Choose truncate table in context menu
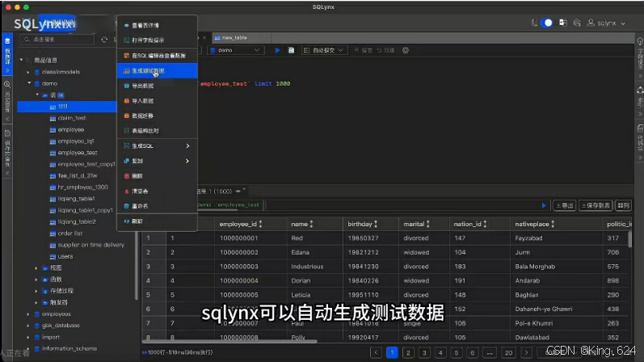 157,191
